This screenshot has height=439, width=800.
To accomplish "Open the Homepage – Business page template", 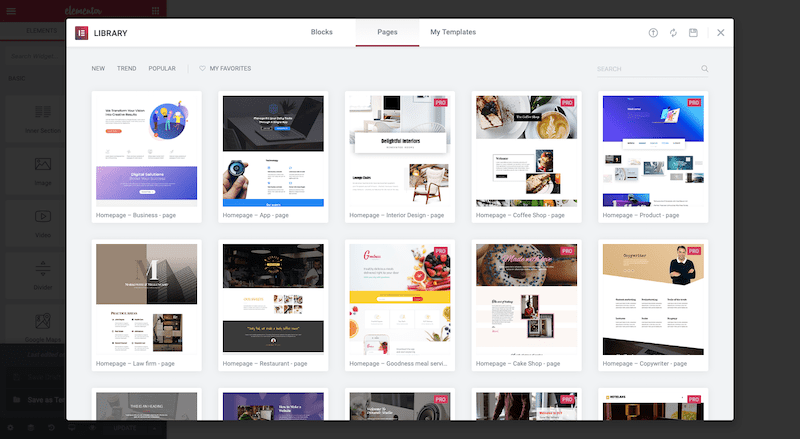I will coord(146,157).
